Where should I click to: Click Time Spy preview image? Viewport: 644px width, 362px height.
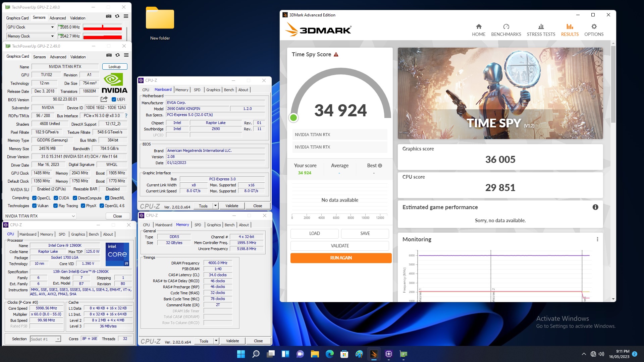pos(500,93)
